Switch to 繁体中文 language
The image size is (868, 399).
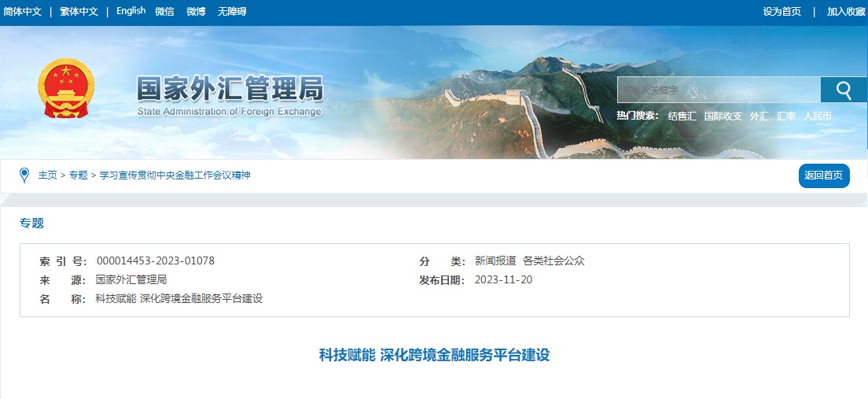click(x=79, y=12)
